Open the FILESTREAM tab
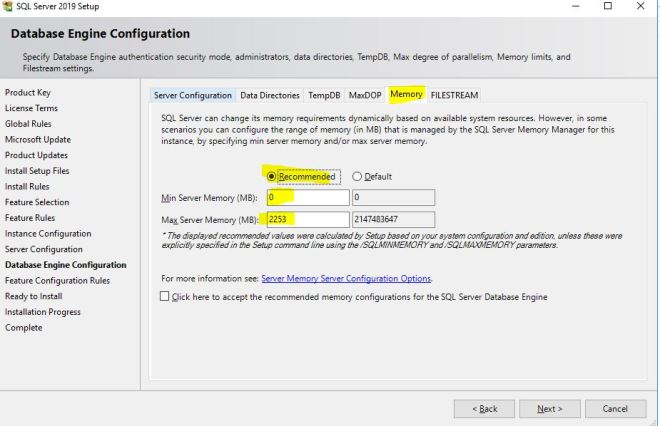The height and width of the screenshot is (426, 660). click(454, 95)
